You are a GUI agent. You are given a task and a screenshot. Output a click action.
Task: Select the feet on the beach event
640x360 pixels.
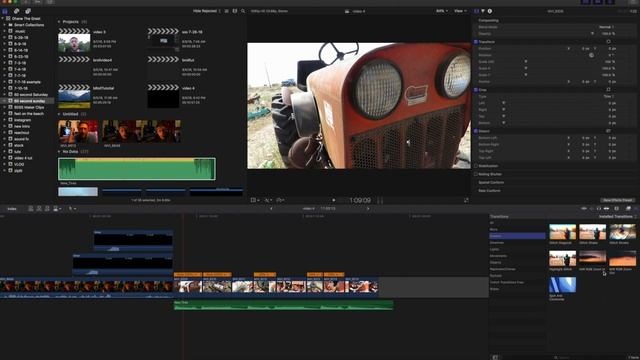click(29, 113)
